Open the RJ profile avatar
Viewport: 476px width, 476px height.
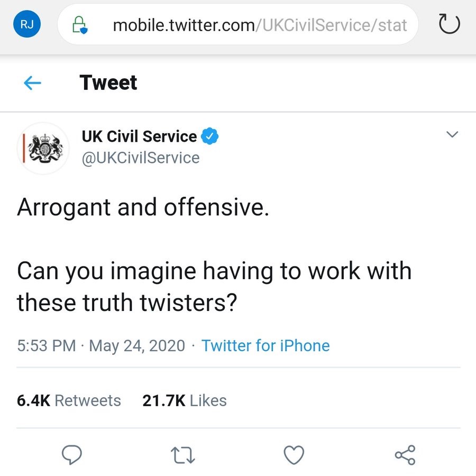coord(27,24)
